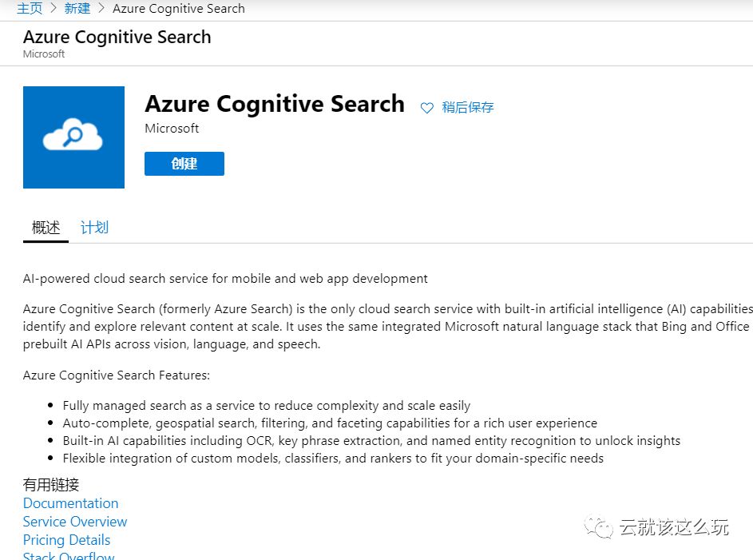Click the breadcrumb chevron after 新建
Image resolution: width=753 pixels, height=560 pixels.
pos(101,9)
